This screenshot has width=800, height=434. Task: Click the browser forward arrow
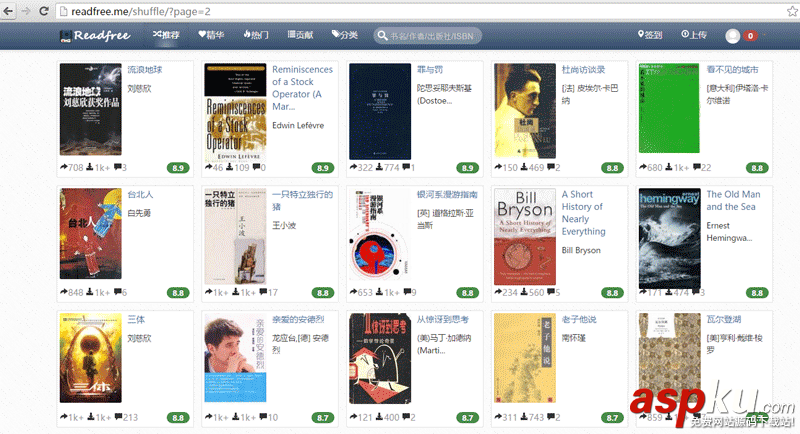26,11
